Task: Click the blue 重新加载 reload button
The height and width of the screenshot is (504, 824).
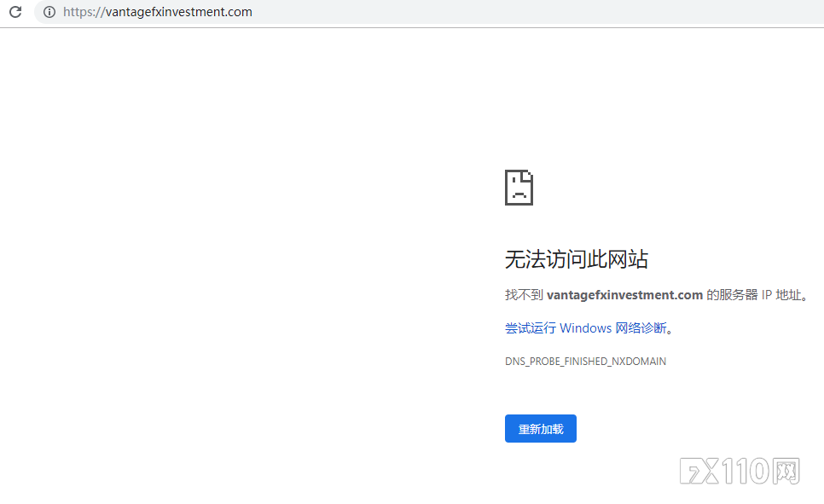Action: 541,429
